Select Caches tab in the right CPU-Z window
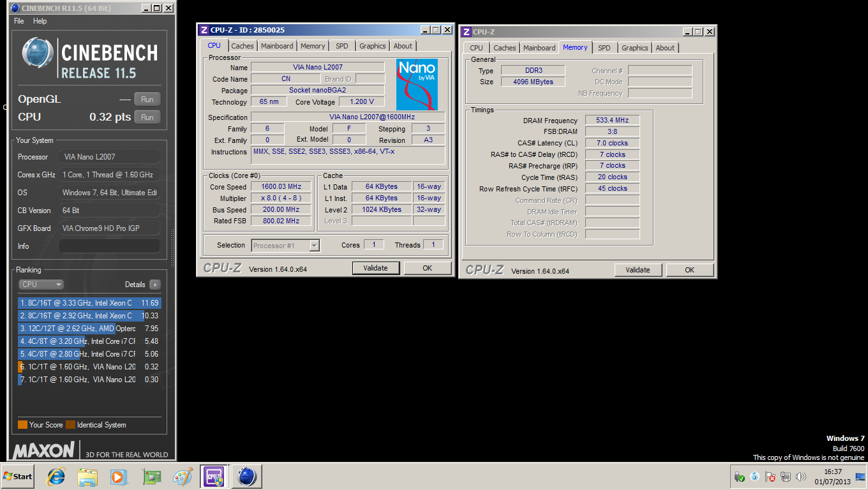The image size is (868, 490). point(505,48)
